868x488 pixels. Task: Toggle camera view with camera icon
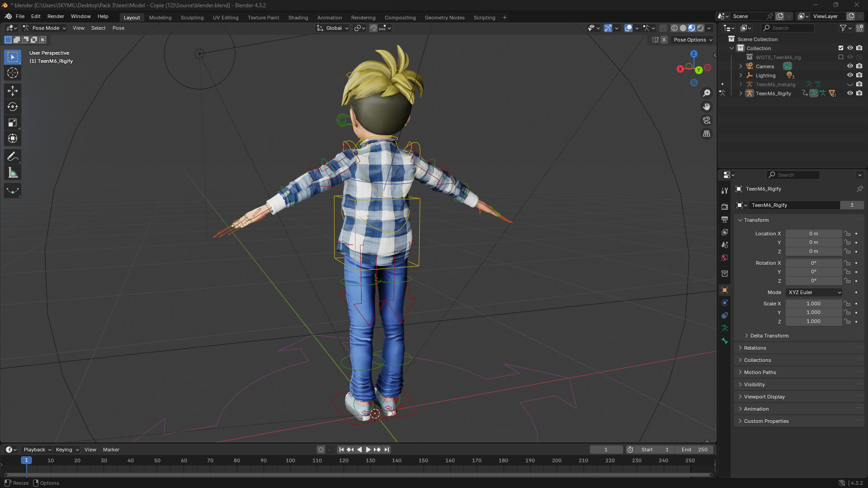tap(706, 120)
